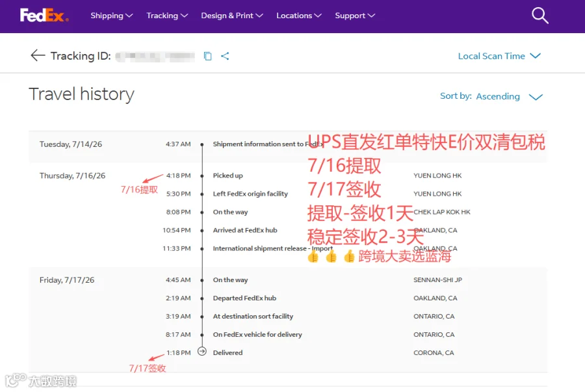Open the Support menu
Screen dimensions: 585x392
(355, 16)
